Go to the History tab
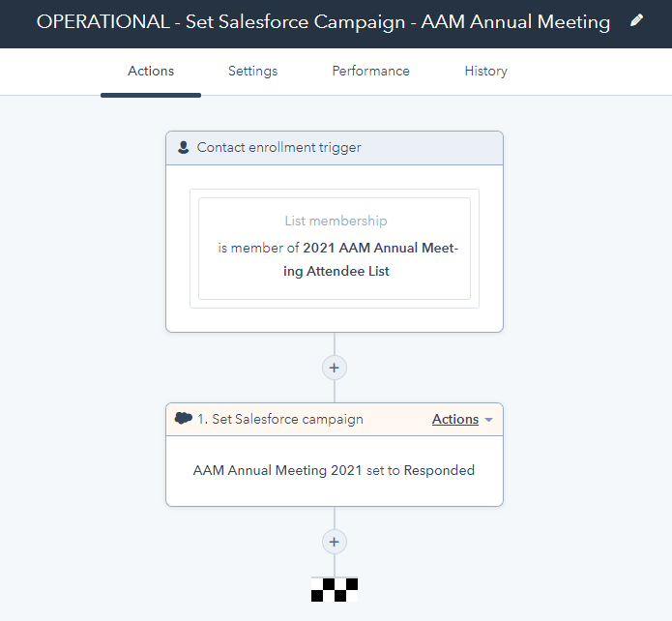672x621 pixels. 486,71
